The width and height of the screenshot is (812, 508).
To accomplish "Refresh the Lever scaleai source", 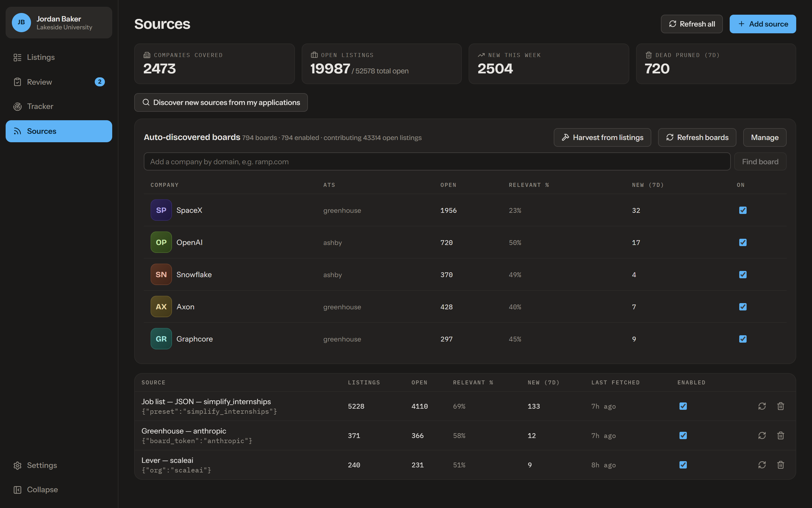I will (x=762, y=465).
